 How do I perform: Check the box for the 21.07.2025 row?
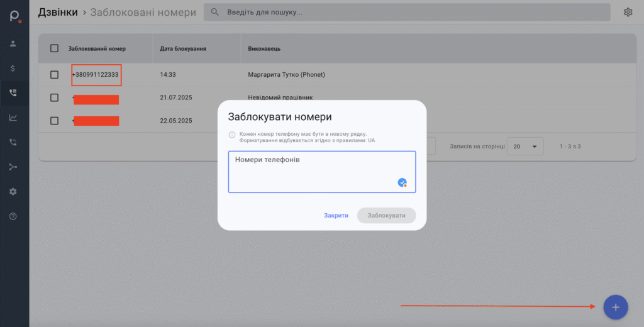tap(54, 97)
